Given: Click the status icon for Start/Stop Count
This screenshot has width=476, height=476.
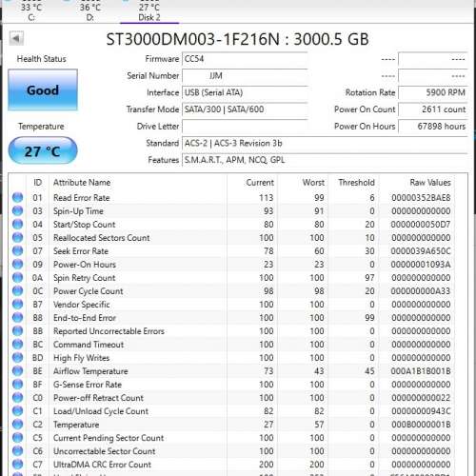Looking at the screenshot, I should coord(18,224).
